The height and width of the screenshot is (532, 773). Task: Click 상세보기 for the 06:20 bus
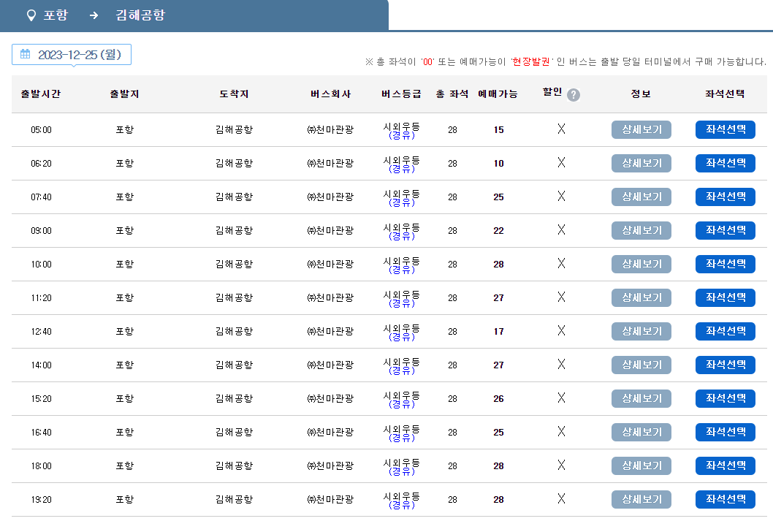641,163
